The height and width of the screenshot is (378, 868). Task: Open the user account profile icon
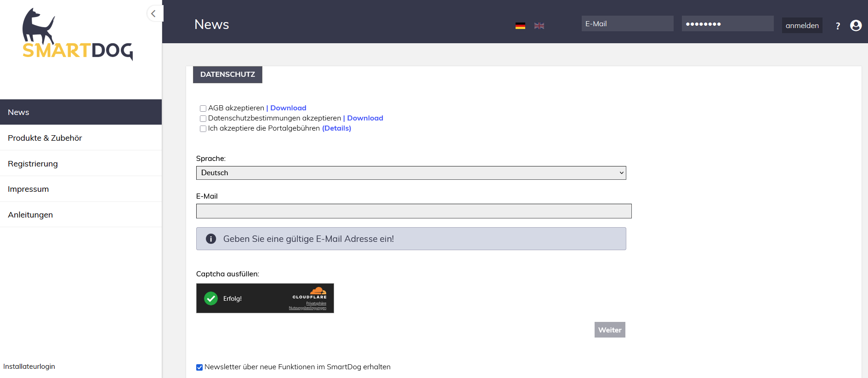(856, 25)
